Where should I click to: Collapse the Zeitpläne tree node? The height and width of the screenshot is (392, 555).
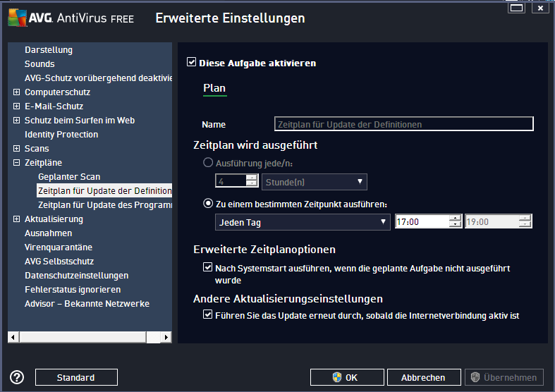16,163
